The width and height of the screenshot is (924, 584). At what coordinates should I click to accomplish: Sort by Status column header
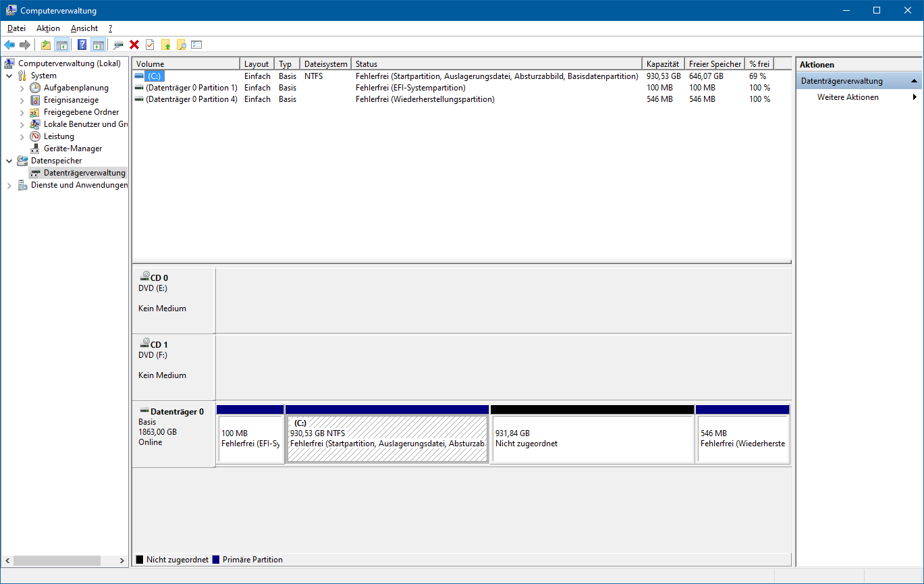496,63
